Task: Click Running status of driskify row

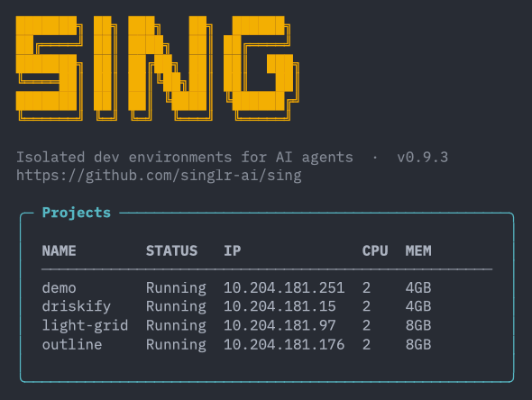Action: coord(176,306)
